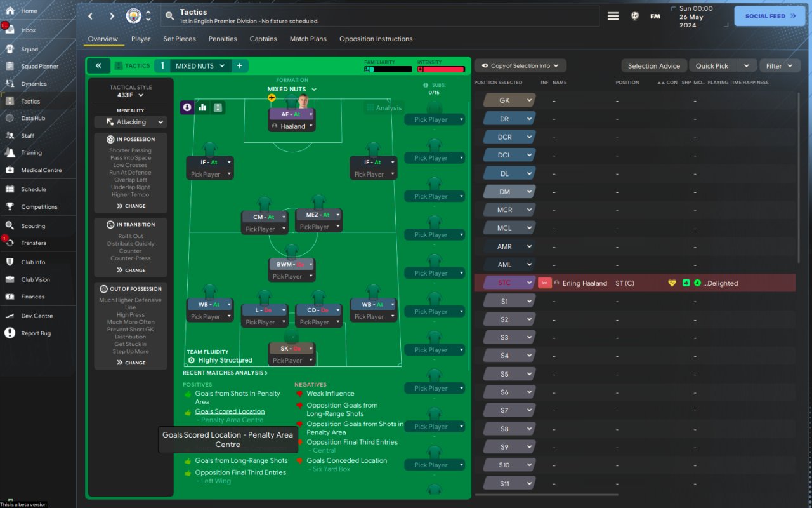Image resolution: width=812 pixels, height=508 pixels.
Task: Add a new tactic with the plus button
Action: pos(240,65)
